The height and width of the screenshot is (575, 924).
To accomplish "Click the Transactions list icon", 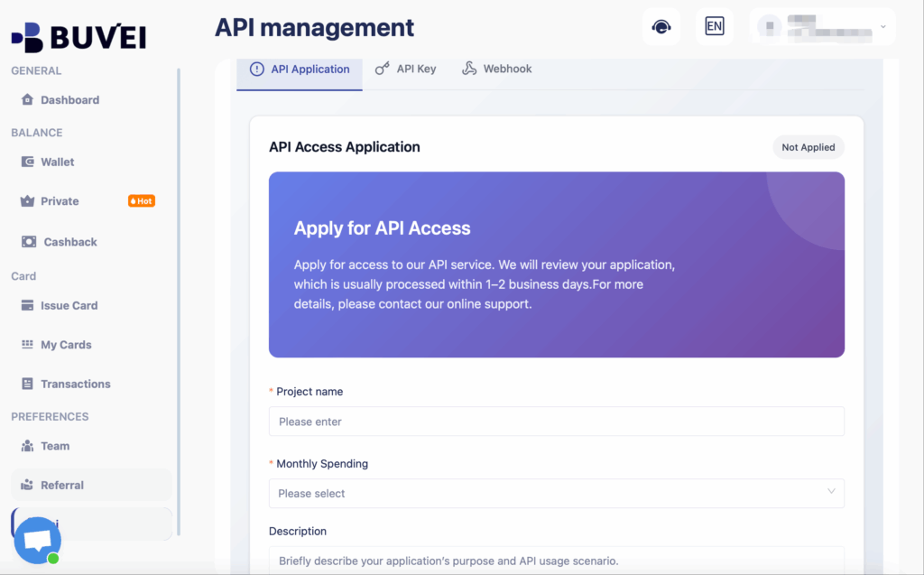I will point(27,385).
